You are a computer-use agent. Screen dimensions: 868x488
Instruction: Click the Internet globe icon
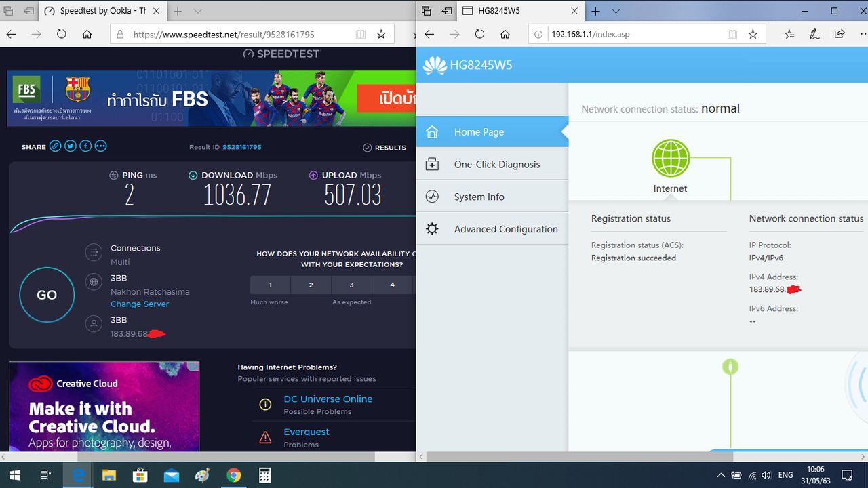click(x=671, y=158)
